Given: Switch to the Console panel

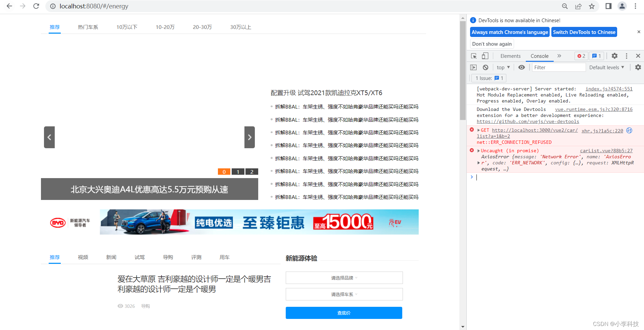Looking at the screenshot, I should (540, 56).
